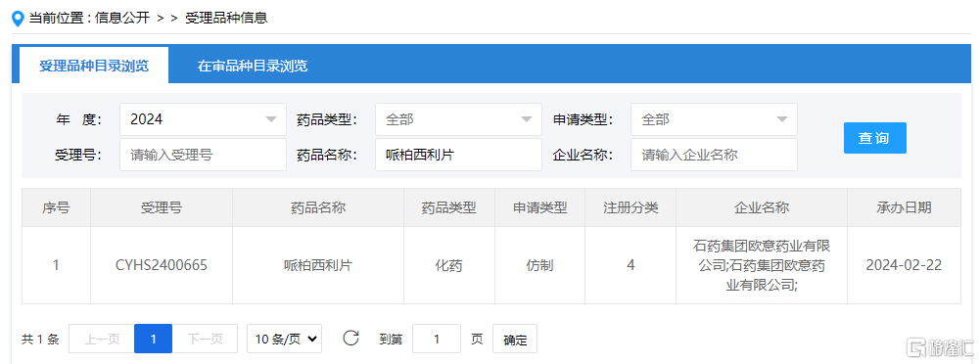The width and height of the screenshot is (980, 364).
Task: Switch to 在审品种目录浏览 tab
Action: coord(253,66)
